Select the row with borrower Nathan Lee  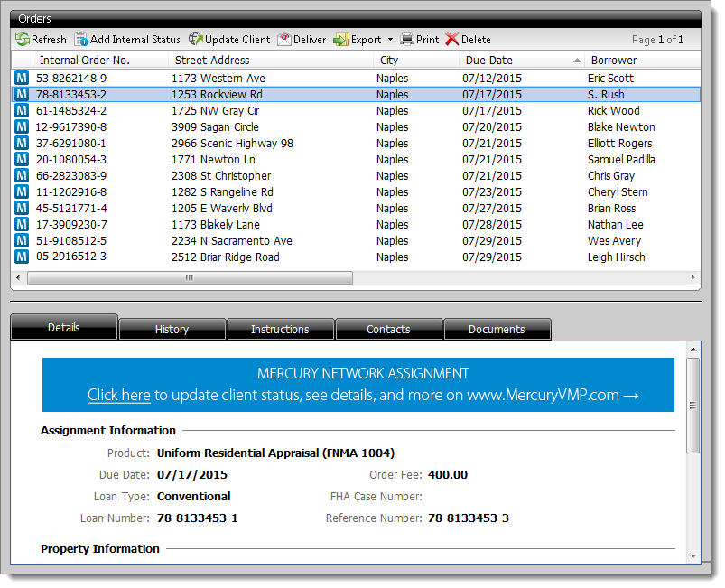(356, 224)
